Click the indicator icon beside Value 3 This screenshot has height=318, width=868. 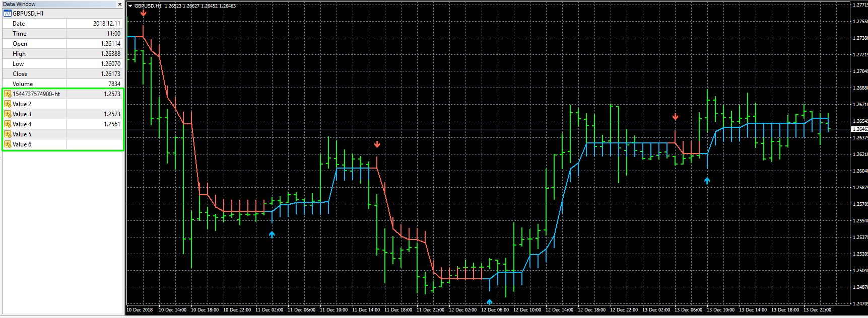(x=8, y=114)
